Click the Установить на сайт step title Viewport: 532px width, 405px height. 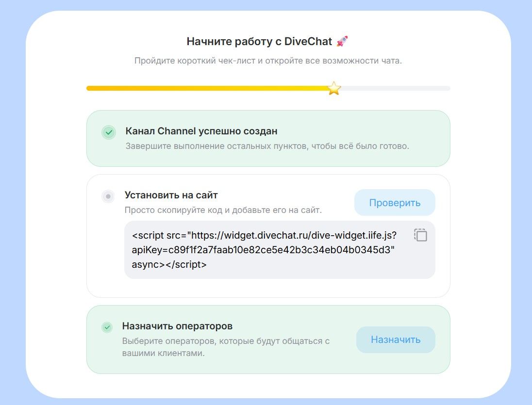click(x=171, y=195)
